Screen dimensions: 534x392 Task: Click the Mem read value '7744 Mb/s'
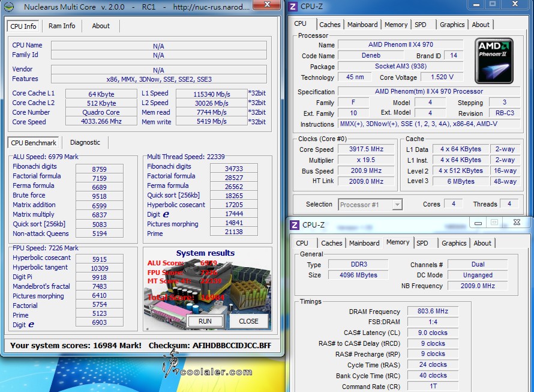point(211,112)
